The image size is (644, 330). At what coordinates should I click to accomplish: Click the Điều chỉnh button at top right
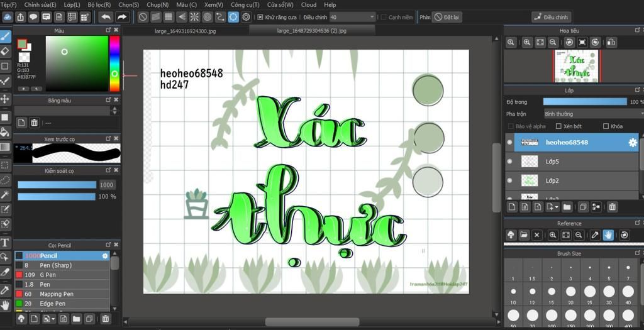[x=551, y=17]
